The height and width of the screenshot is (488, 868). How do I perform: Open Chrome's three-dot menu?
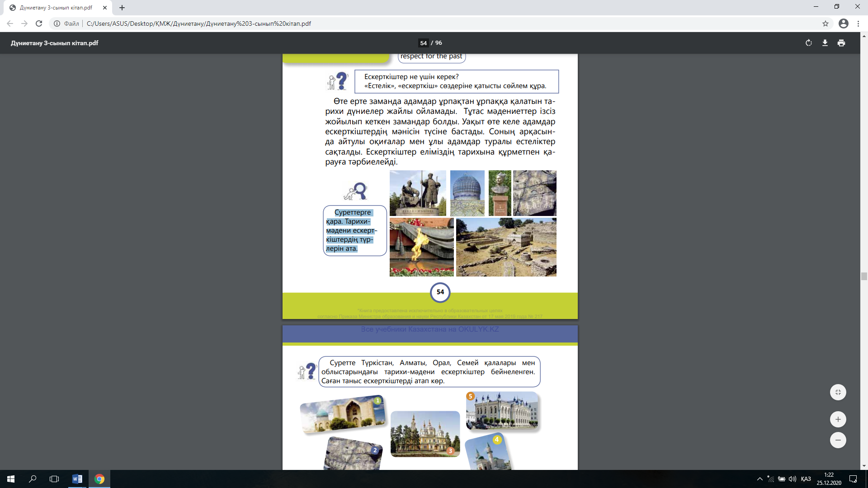[858, 23]
